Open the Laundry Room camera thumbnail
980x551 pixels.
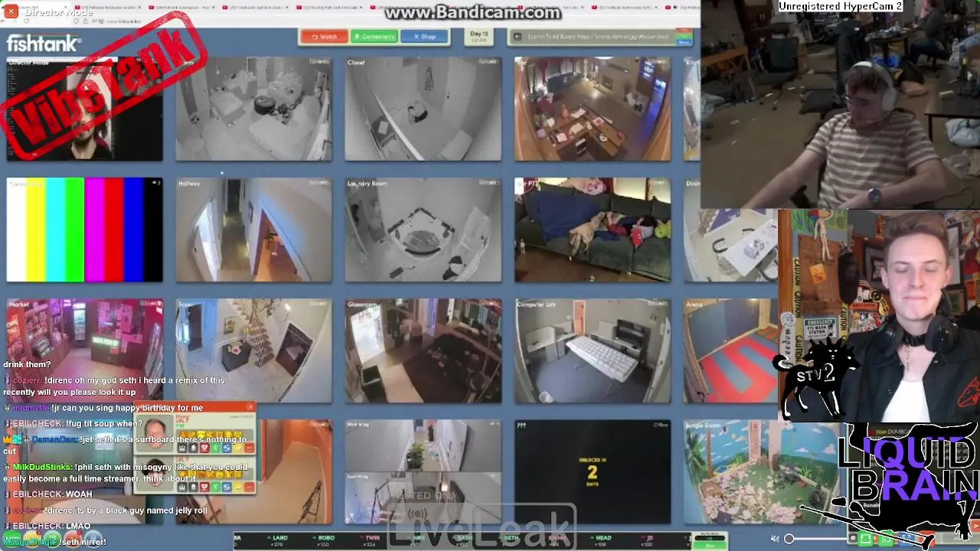coord(423,230)
